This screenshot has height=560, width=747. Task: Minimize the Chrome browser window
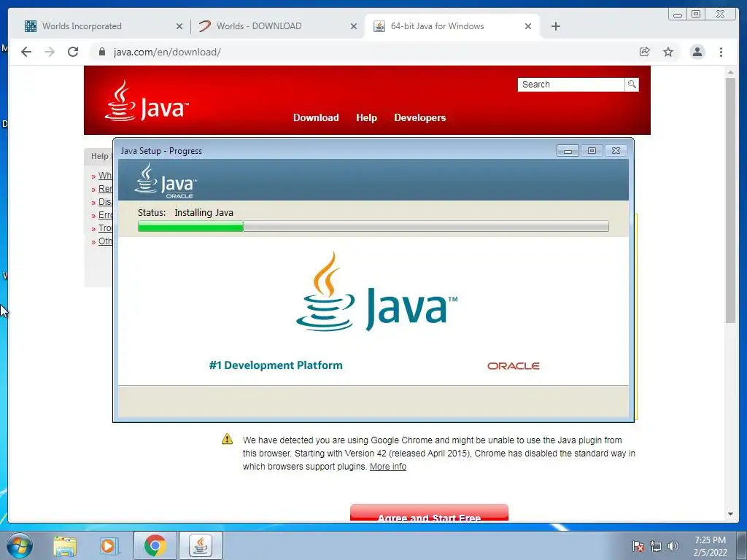pyautogui.click(x=678, y=15)
